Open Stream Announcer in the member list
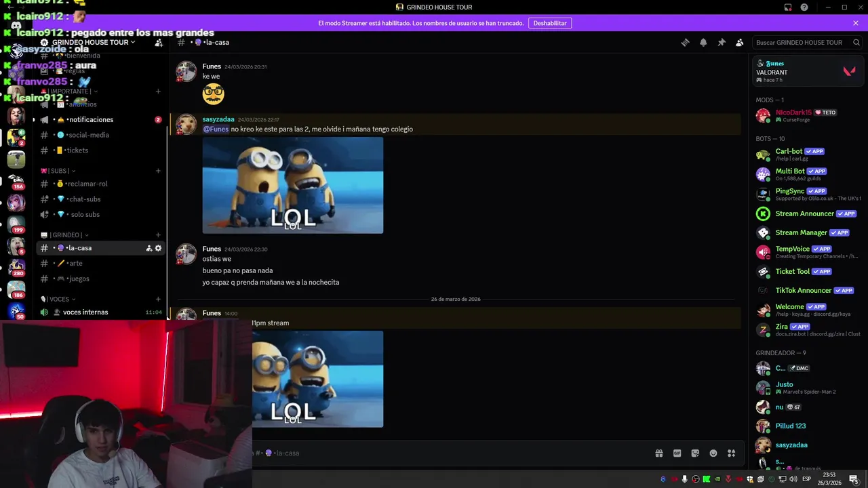This screenshot has height=488, width=868. pos(807,213)
